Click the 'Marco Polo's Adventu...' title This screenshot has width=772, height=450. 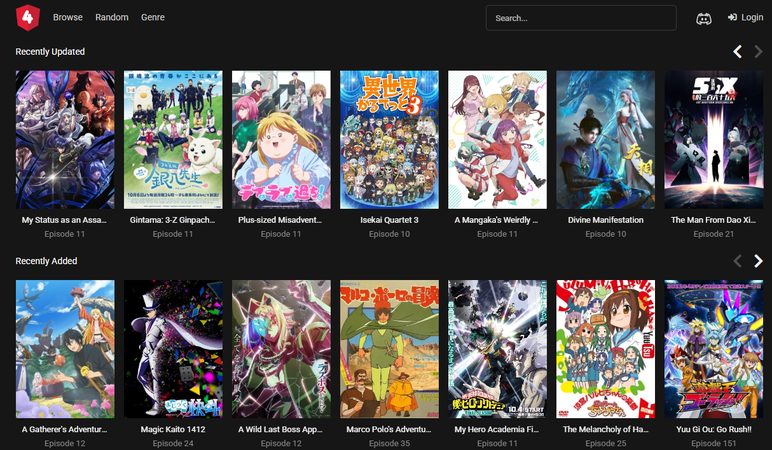[388, 429]
